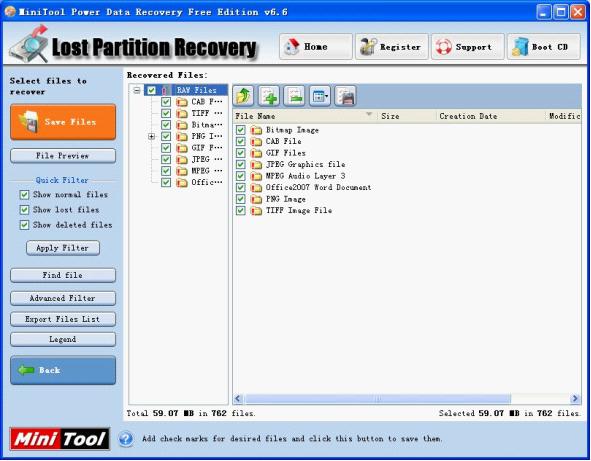Click the Office2007 Word Document folder icon
The image size is (591, 461).
[x=256, y=188]
